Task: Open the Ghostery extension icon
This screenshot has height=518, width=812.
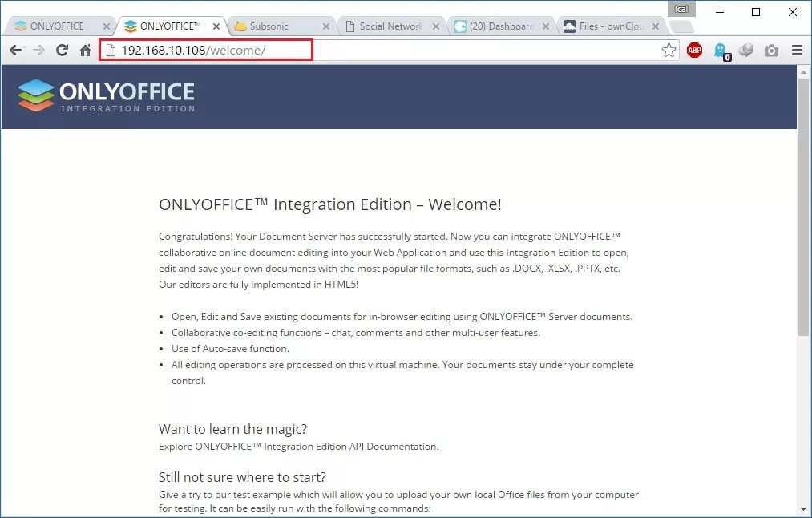Action: pyautogui.click(x=721, y=51)
